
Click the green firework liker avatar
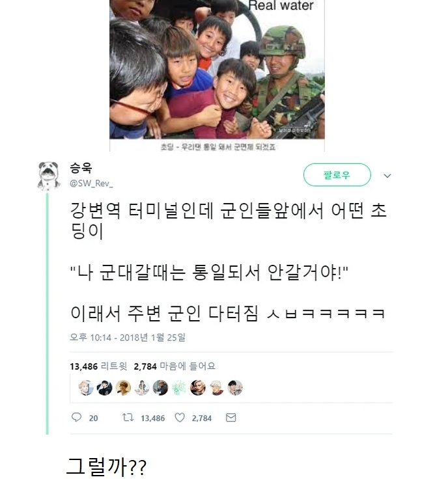pos(179,388)
